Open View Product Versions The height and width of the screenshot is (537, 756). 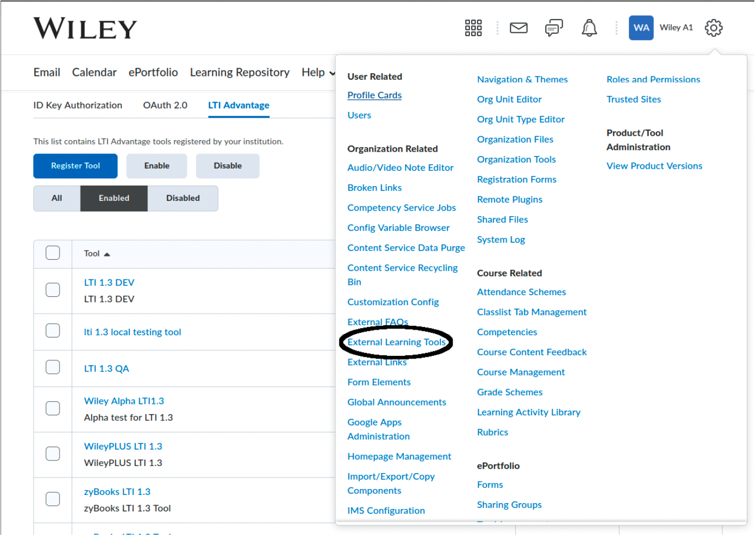(x=654, y=166)
